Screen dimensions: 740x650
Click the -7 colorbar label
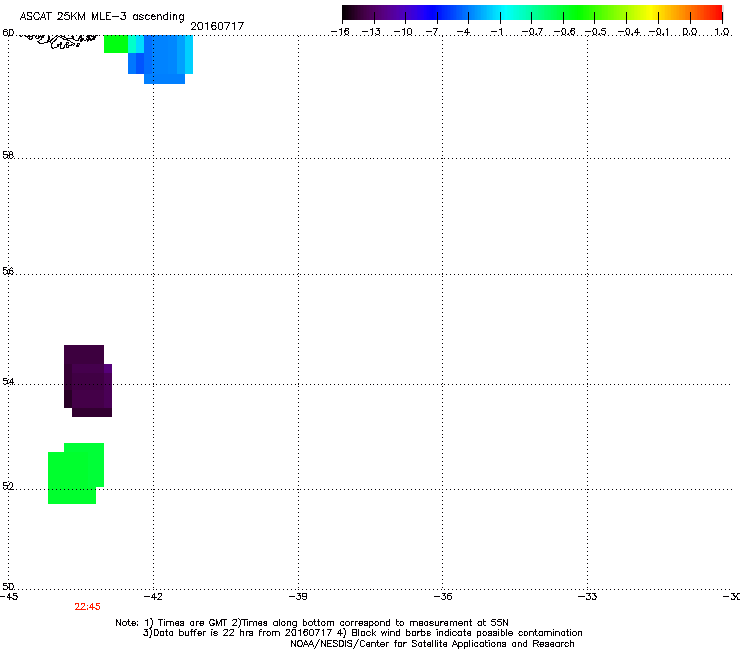(434, 32)
